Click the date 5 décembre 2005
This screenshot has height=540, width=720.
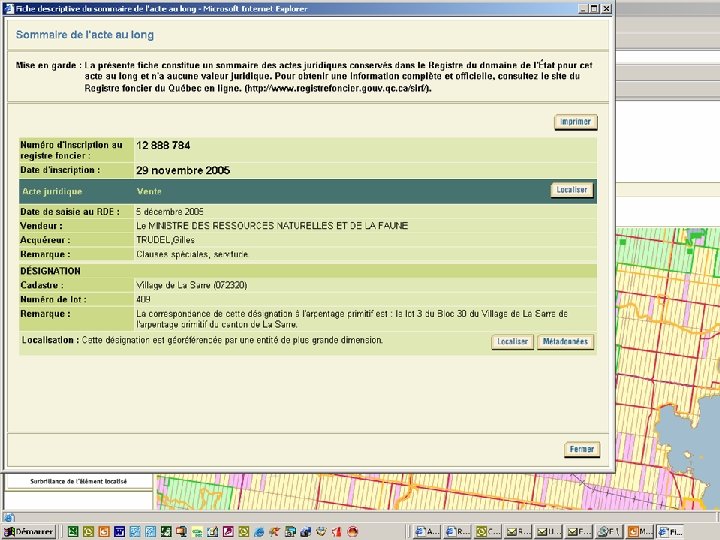click(170, 212)
